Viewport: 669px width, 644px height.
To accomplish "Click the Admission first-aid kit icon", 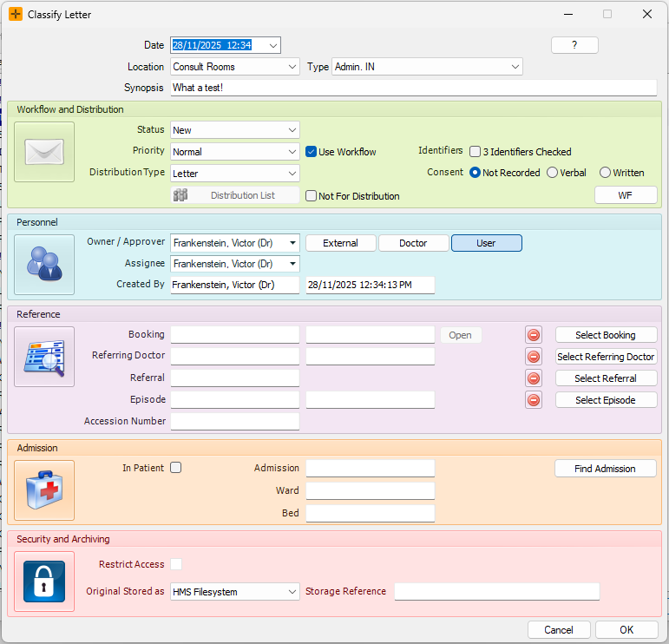I will tap(44, 490).
